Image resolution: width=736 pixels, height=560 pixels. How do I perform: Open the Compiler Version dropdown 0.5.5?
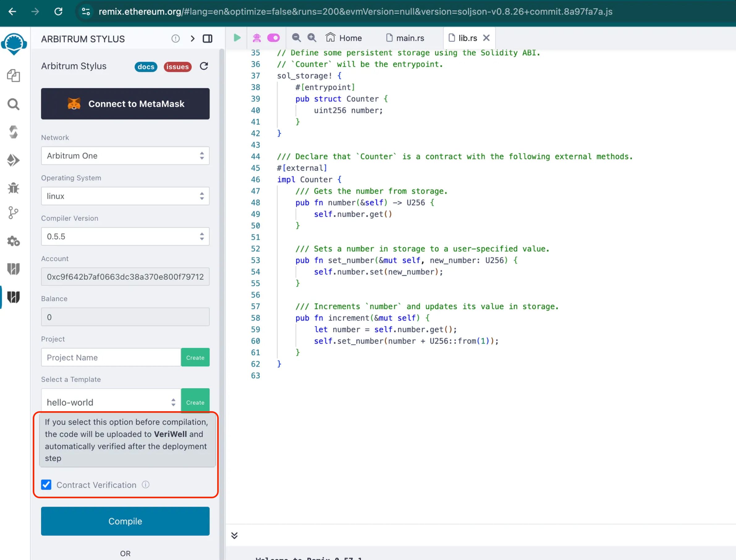(125, 236)
